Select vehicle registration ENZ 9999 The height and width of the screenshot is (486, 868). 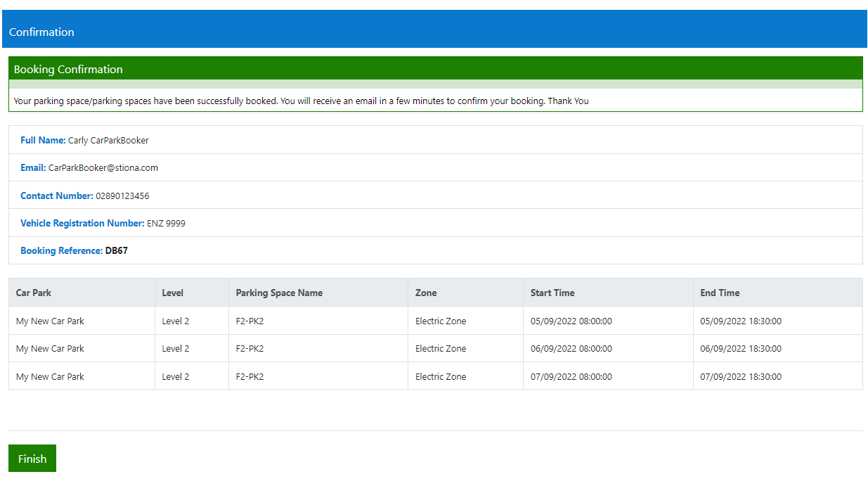point(166,223)
